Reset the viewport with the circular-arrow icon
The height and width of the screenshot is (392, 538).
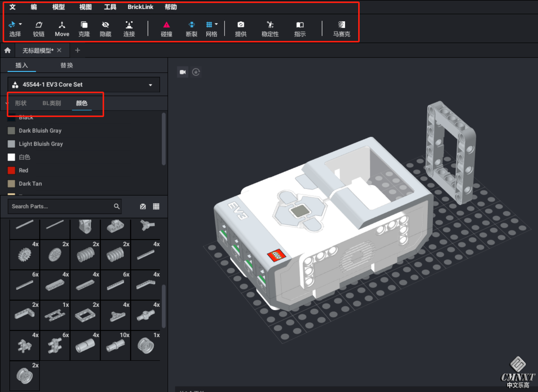(x=196, y=72)
